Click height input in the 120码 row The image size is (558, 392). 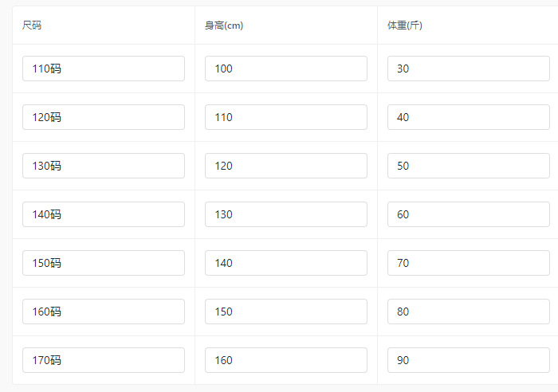[285, 117]
